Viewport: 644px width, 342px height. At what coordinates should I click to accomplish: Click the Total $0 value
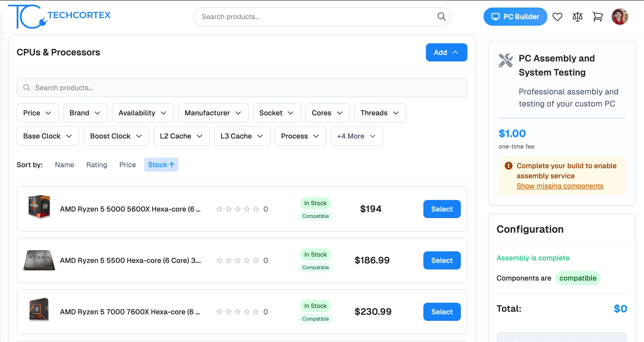pyautogui.click(x=620, y=309)
